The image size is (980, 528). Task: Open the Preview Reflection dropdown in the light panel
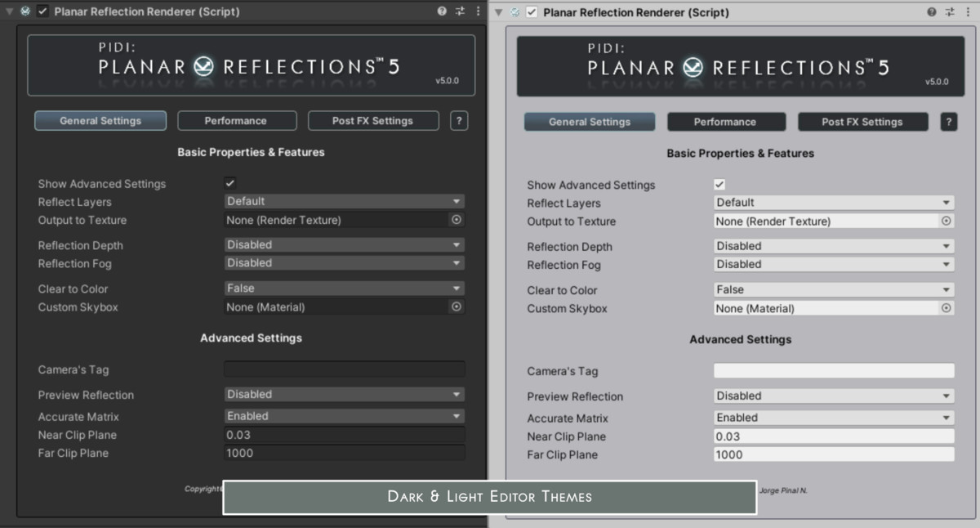(x=834, y=396)
